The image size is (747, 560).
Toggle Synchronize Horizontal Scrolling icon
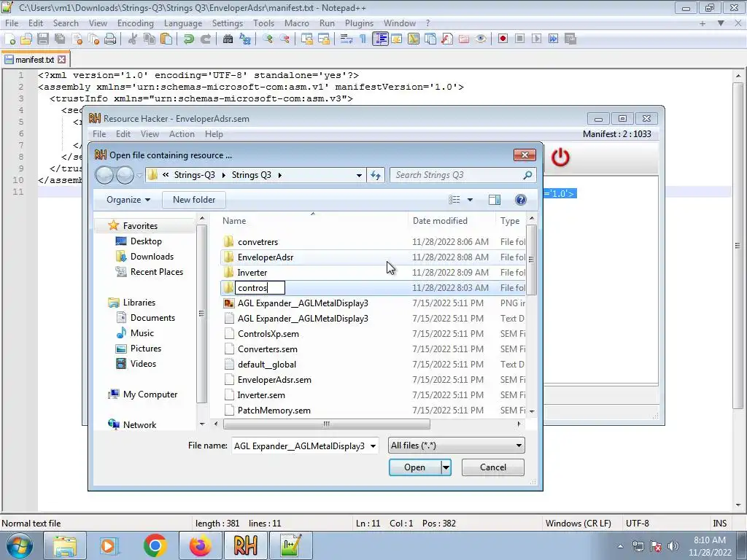(324, 39)
